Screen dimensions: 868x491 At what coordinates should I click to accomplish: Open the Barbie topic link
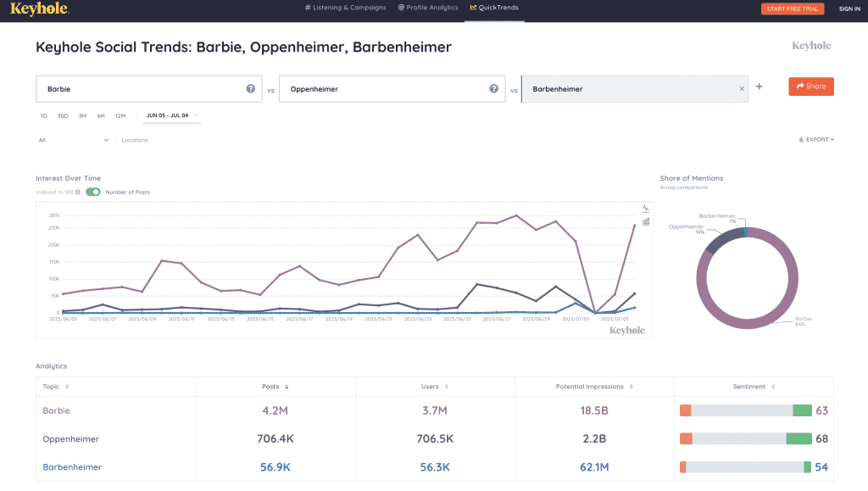pyautogui.click(x=57, y=410)
